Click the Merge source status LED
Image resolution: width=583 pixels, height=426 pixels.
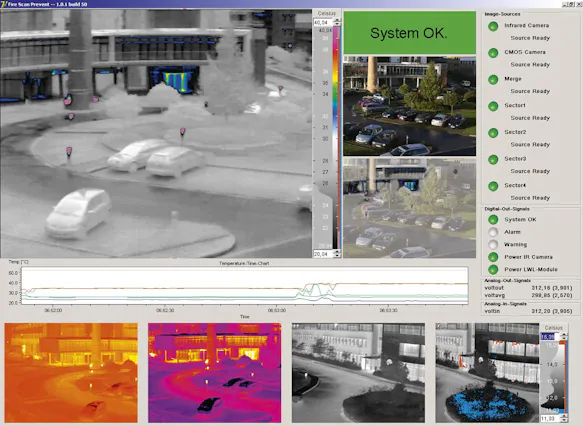click(493, 80)
